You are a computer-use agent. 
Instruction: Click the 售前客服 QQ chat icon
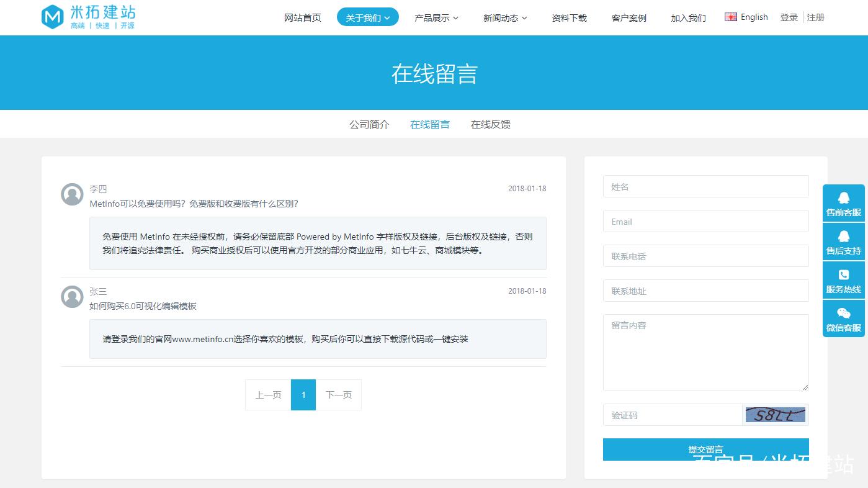click(x=843, y=202)
